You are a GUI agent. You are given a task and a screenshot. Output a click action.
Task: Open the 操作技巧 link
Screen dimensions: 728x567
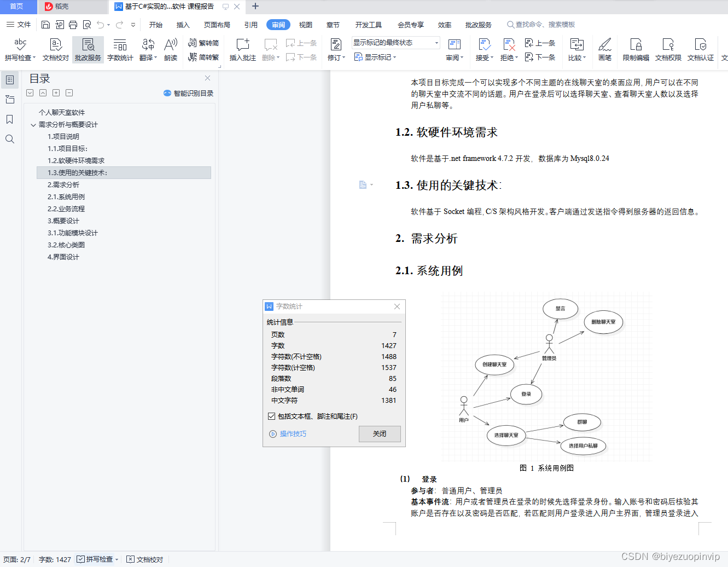point(288,433)
